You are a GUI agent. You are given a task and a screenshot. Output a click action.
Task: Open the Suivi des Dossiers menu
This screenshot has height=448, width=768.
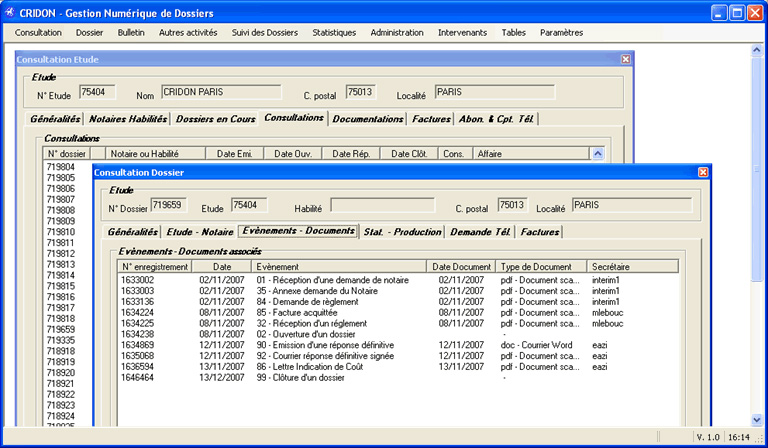click(264, 32)
